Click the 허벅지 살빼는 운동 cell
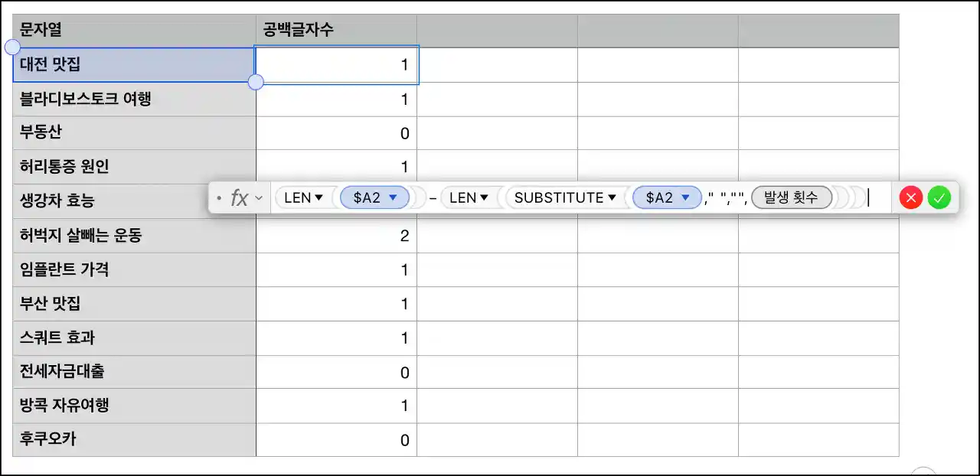980x476 pixels. pos(135,236)
